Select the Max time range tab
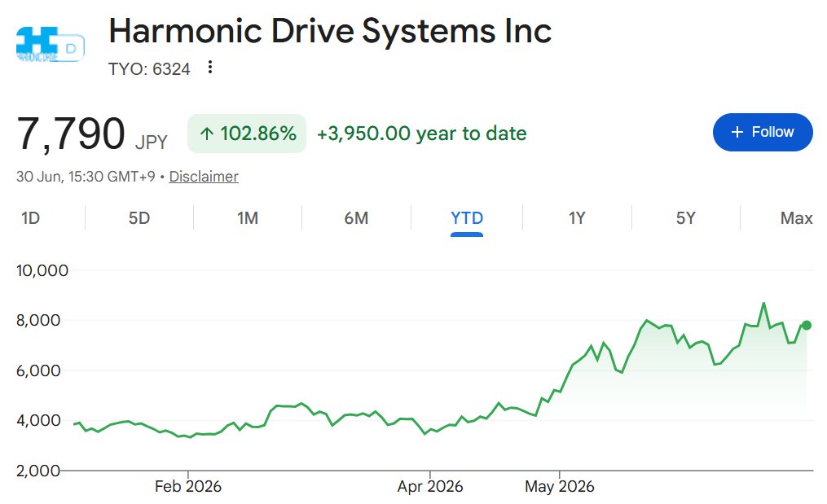827x504 pixels. [796, 217]
